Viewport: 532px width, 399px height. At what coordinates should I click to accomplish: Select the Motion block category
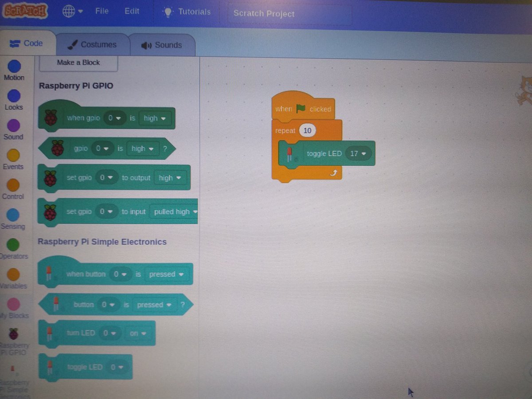[x=14, y=69]
